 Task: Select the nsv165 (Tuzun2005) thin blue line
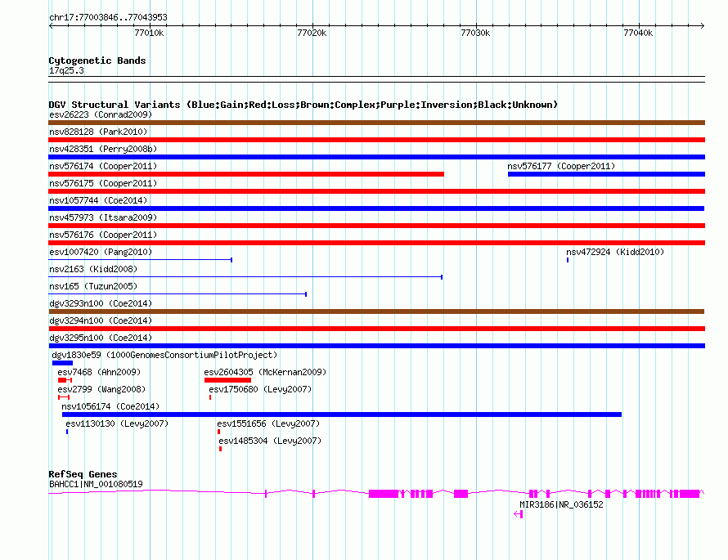[178, 294]
